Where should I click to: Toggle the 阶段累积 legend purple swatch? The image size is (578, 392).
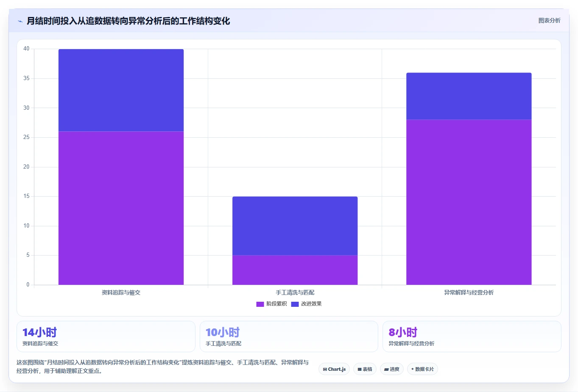pos(260,304)
